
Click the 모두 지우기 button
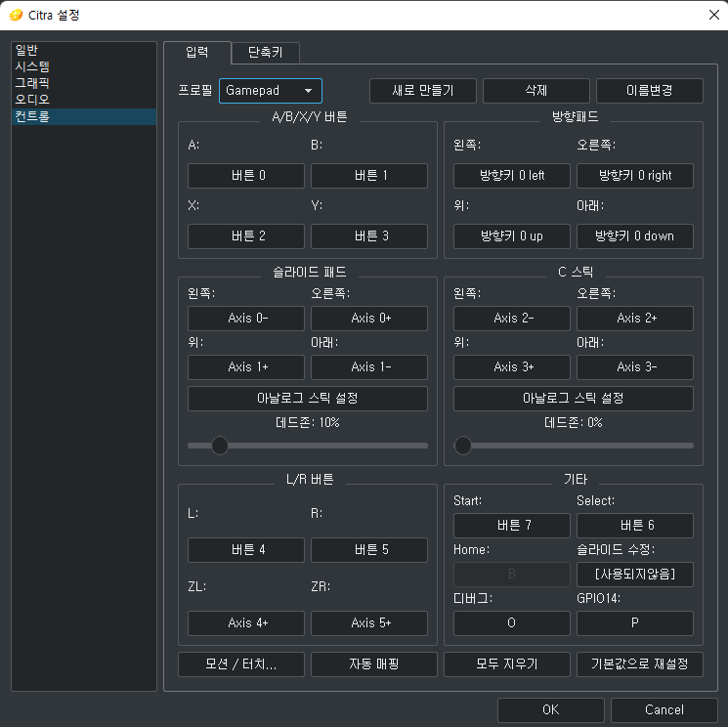tap(507, 664)
